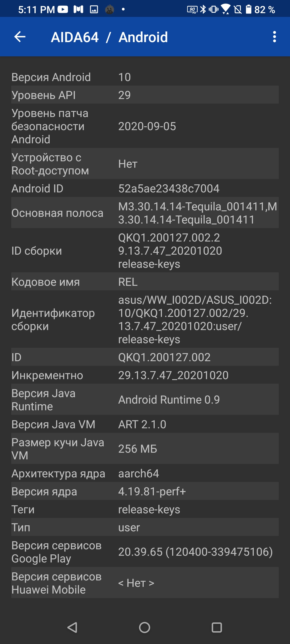
Task: Tap the Версия сервисов Google Play row
Action: pos(145,552)
